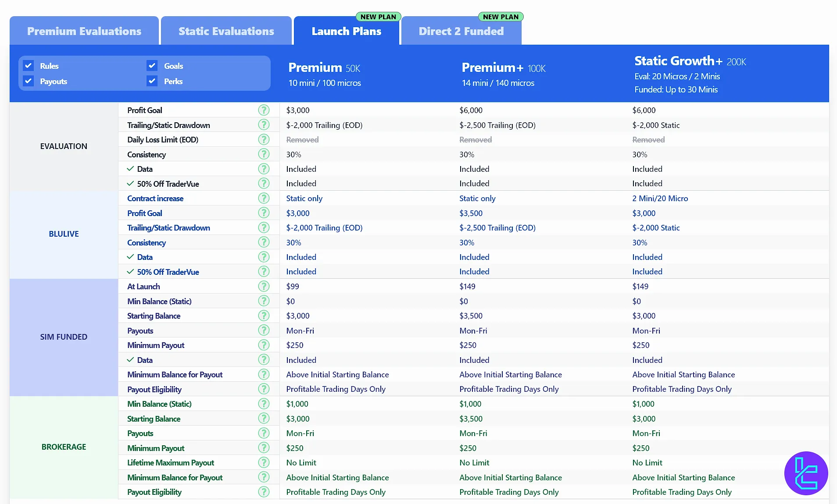Show help for At Launch row
Viewport: 837px width, 504px height.
pos(264,286)
